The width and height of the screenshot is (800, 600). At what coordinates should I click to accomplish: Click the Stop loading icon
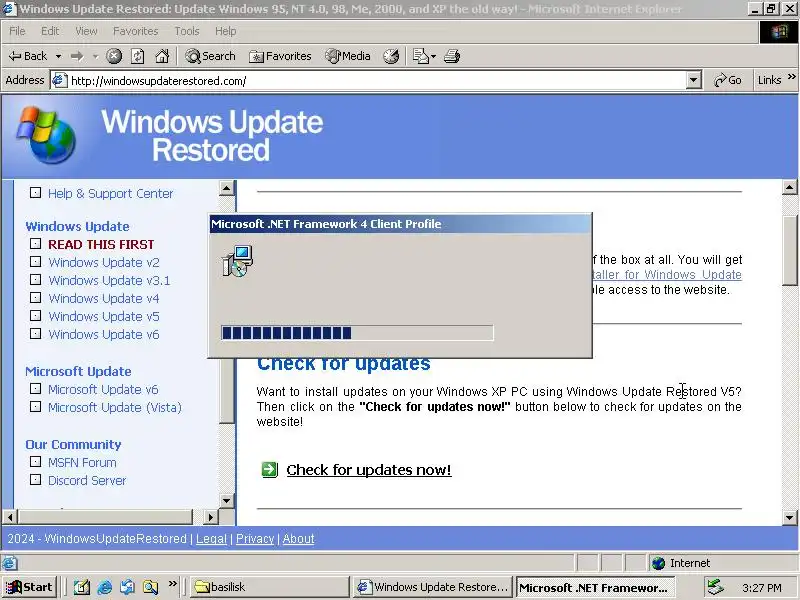tap(114, 56)
